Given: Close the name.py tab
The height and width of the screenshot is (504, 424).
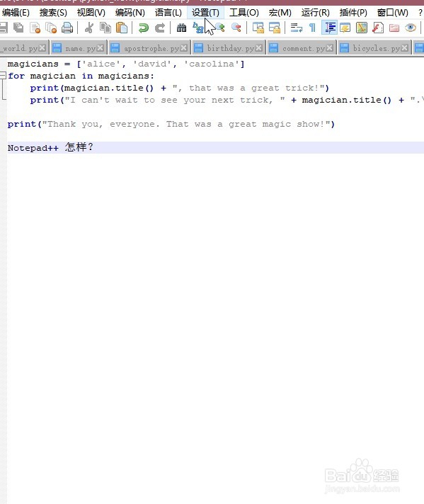Looking at the screenshot, I should (x=101, y=48).
